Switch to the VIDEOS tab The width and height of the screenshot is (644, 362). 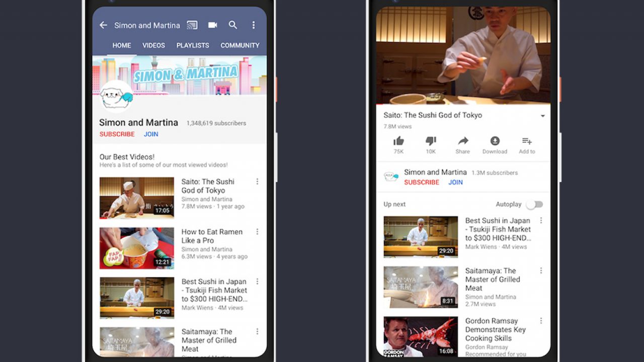coord(153,45)
